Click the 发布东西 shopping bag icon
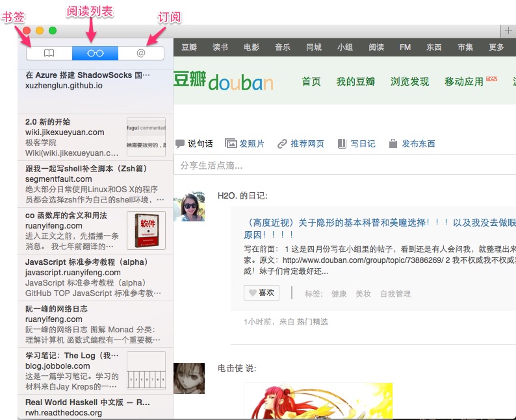This screenshot has width=516, height=420. coord(393,144)
